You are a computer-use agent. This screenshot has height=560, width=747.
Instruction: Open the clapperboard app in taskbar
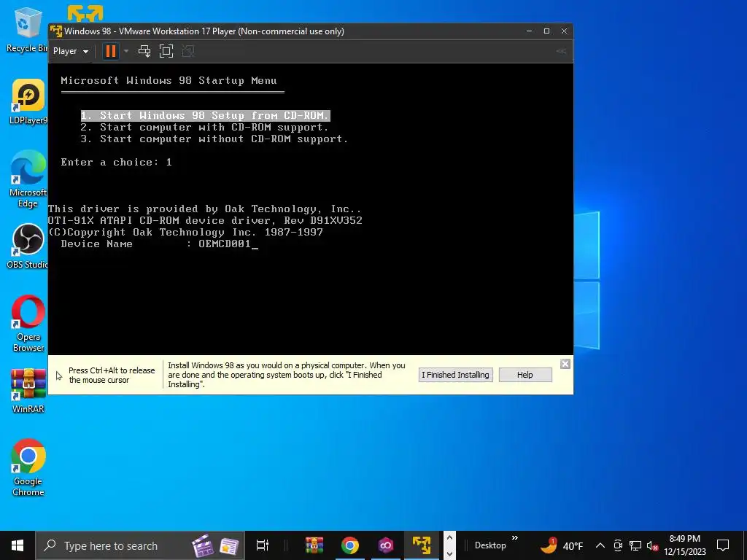point(203,545)
